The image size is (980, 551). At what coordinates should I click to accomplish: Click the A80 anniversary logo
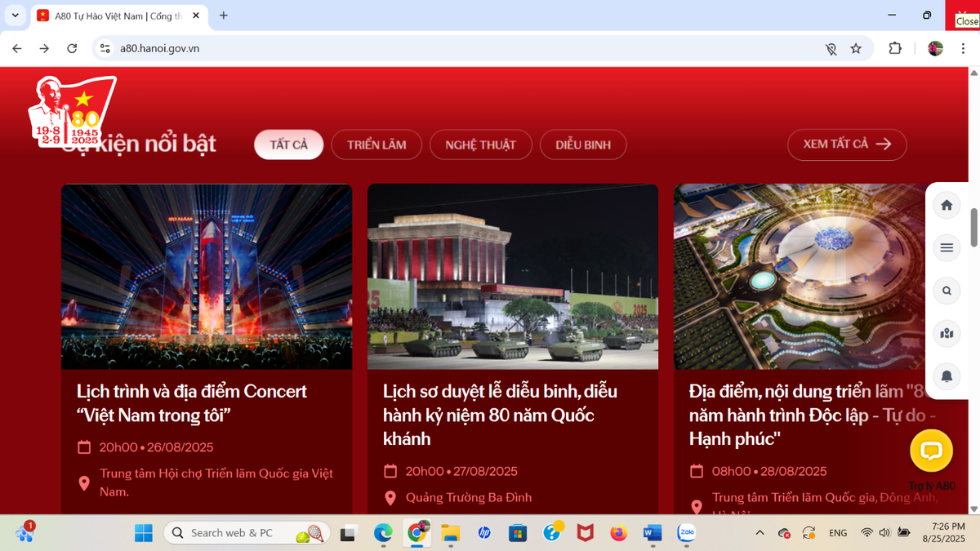pyautogui.click(x=72, y=112)
